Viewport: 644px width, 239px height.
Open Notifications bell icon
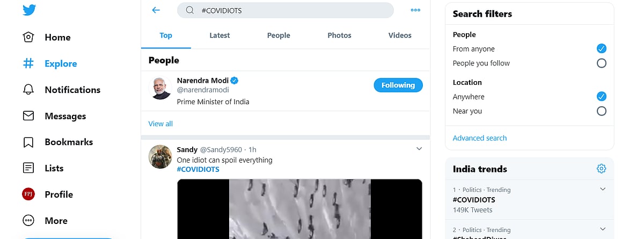click(28, 90)
